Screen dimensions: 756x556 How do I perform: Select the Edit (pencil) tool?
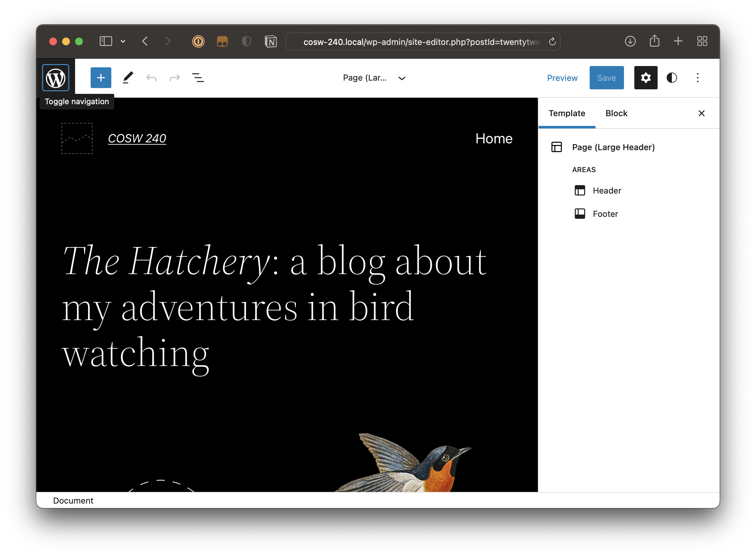(128, 77)
